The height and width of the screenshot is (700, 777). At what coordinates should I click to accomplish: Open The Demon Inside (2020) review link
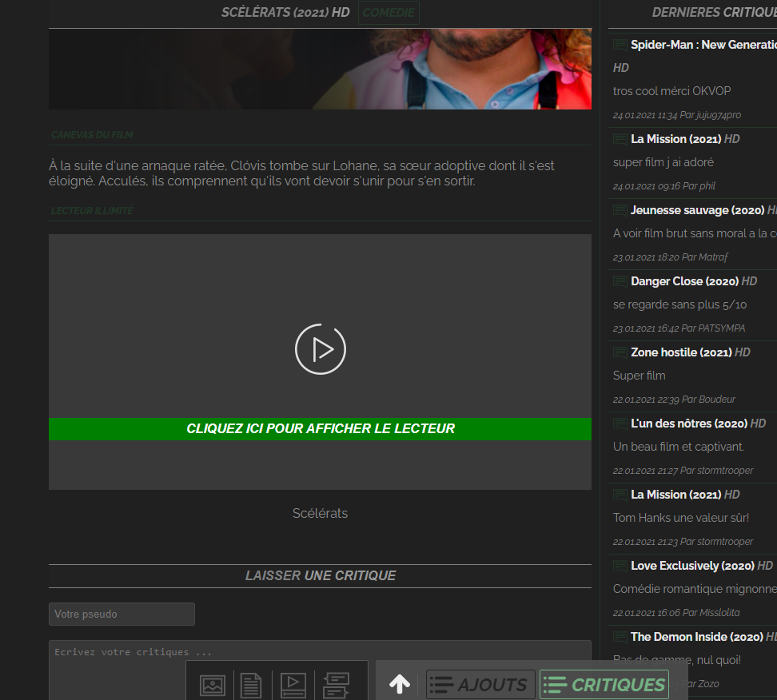tap(697, 637)
